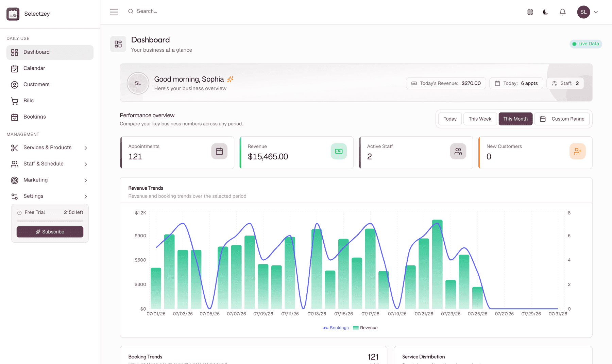Go to Bills page
612x364 pixels.
pos(50,101)
